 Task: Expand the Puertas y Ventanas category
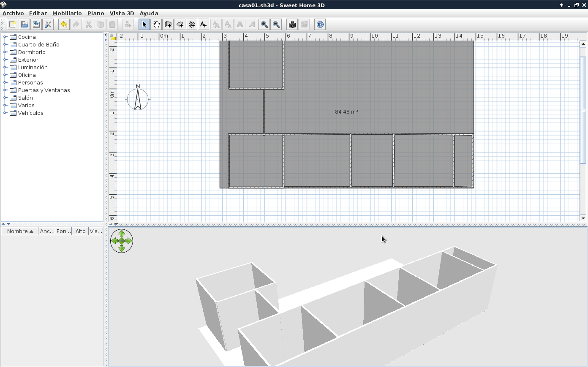(x=5, y=90)
